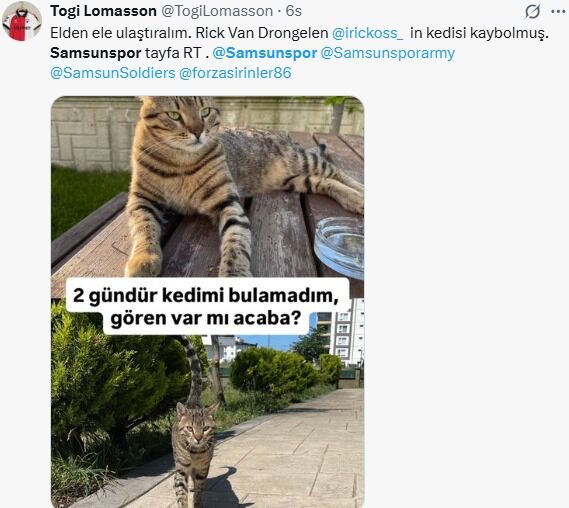Open the @forzasirinler86 mention
Viewport: 569px width, 508px height.
click(x=235, y=73)
